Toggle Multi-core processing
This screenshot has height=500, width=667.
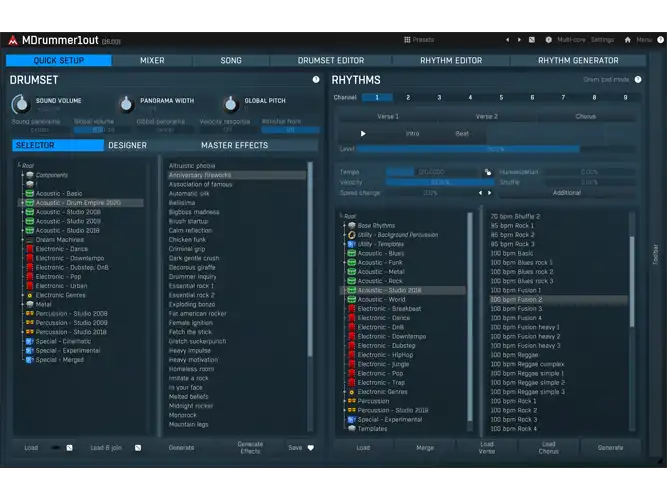click(x=571, y=40)
